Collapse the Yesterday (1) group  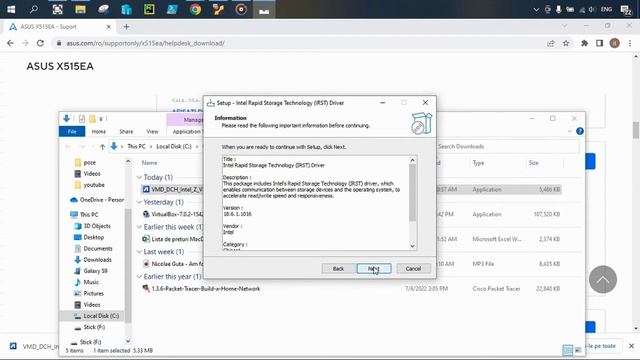click(x=139, y=202)
